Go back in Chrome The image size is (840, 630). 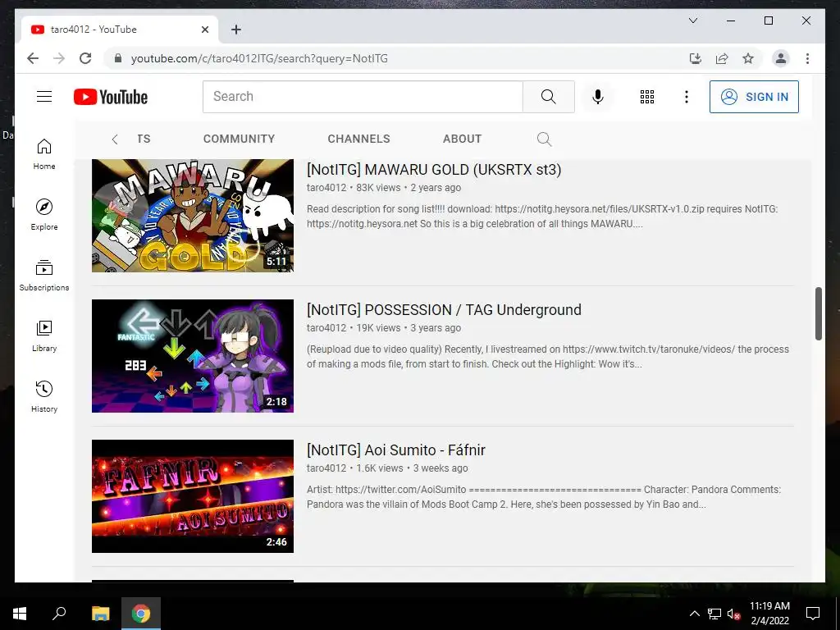point(33,58)
